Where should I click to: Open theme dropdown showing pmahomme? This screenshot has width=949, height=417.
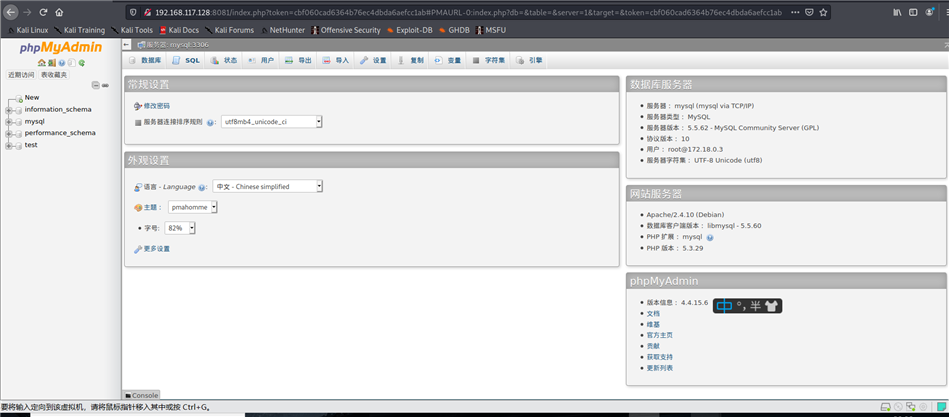coord(193,207)
